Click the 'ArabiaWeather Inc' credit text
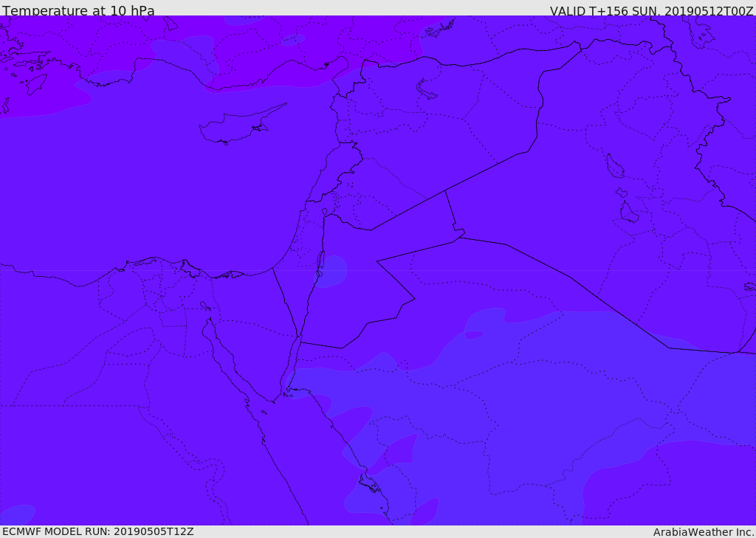756x538 pixels. coord(703,532)
